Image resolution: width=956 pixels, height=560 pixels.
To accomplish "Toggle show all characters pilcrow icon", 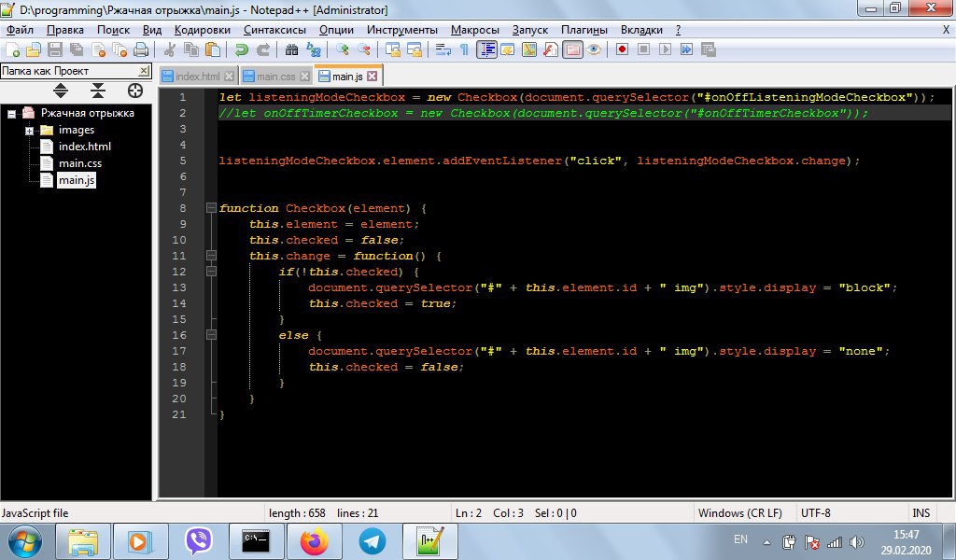I will (x=465, y=50).
